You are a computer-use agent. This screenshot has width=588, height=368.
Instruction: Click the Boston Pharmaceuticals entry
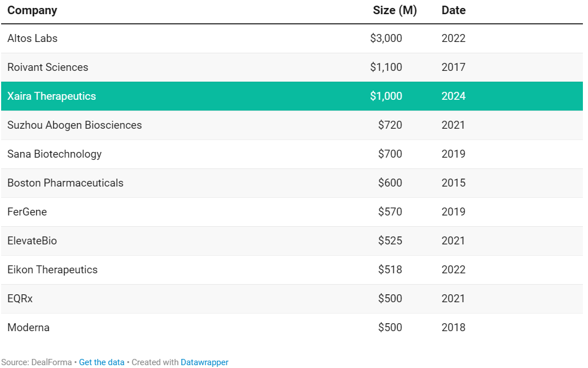click(65, 183)
